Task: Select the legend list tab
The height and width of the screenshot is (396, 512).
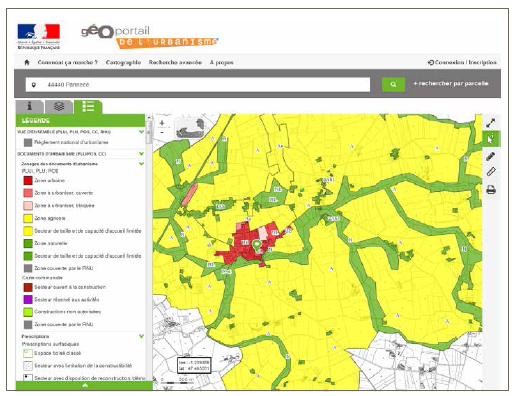Action: coord(88,106)
